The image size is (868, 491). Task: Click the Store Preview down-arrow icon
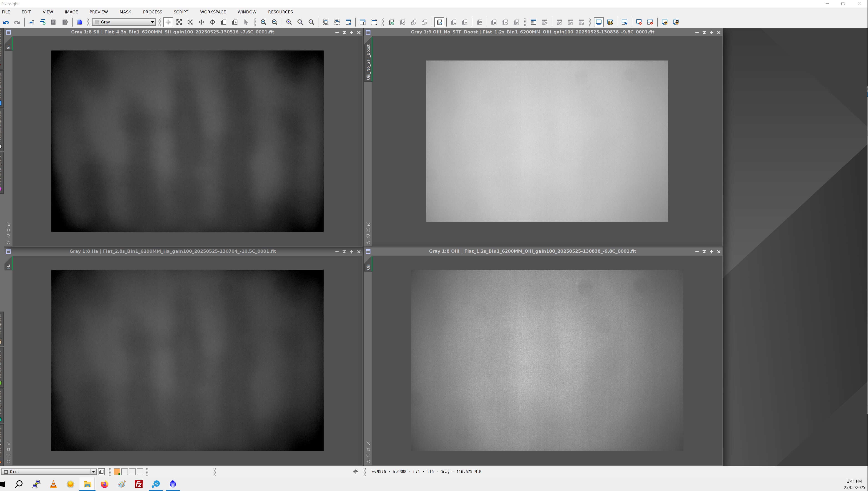point(453,22)
